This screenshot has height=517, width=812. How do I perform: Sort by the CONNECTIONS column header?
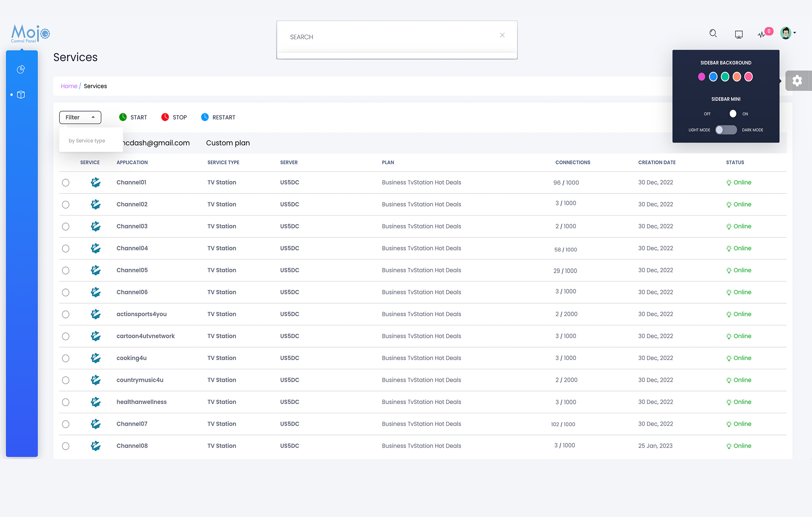(x=572, y=162)
